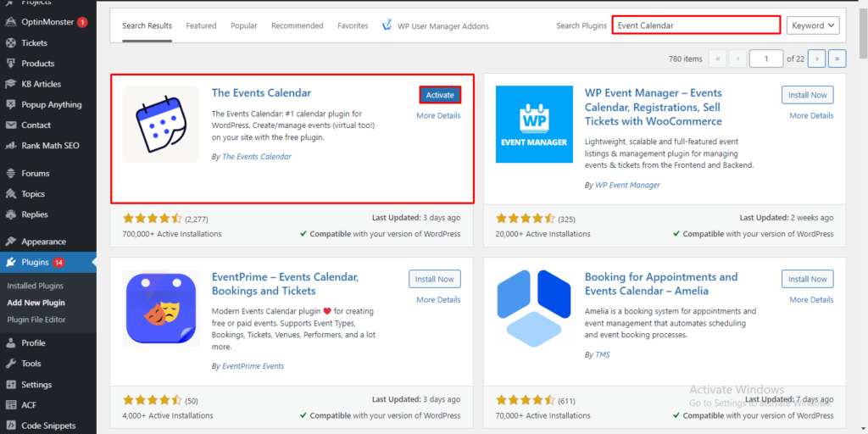Click the EventPrime plugin title link
Image resolution: width=868 pixels, height=434 pixels.
click(x=286, y=283)
